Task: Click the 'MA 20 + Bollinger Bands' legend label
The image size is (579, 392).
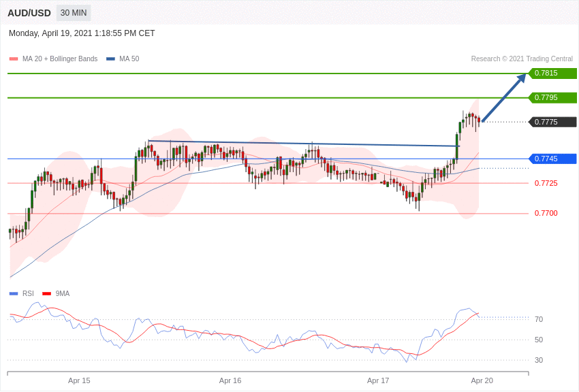Action: [60, 59]
